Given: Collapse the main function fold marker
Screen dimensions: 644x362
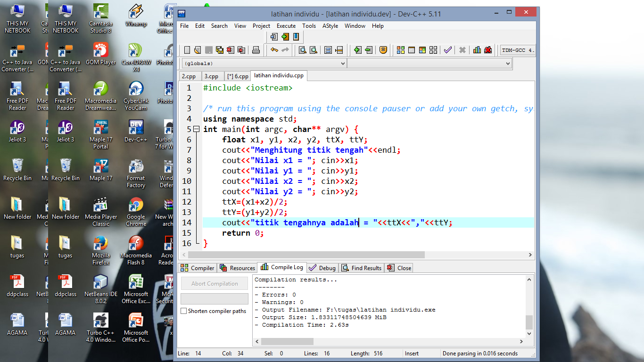Looking at the screenshot, I should point(196,129).
